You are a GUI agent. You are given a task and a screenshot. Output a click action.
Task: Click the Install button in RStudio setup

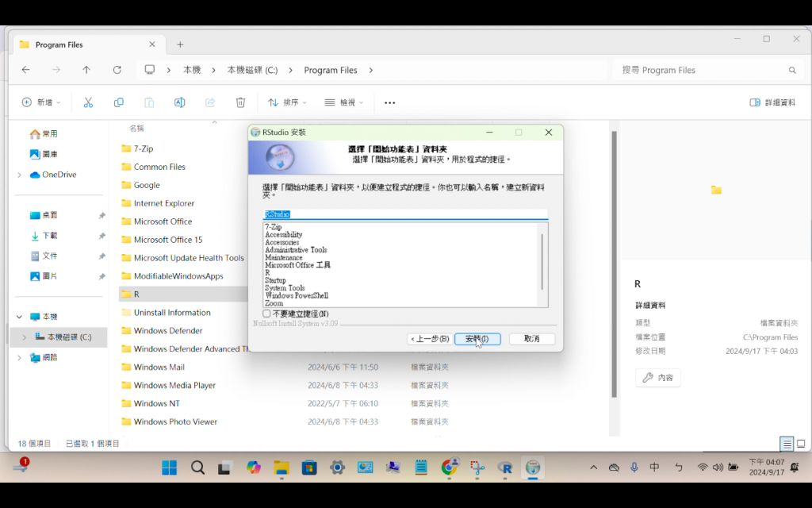477,338
